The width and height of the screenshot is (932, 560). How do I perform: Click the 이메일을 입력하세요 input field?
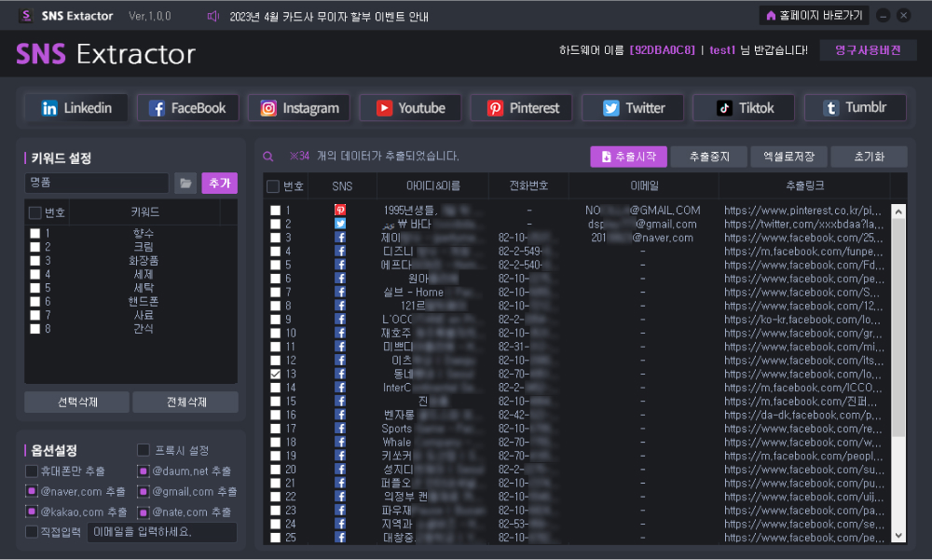coord(161,532)
